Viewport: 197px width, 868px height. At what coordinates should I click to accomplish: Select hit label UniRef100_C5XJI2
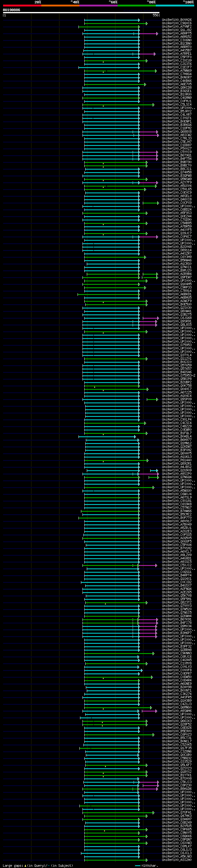[177, 565]
